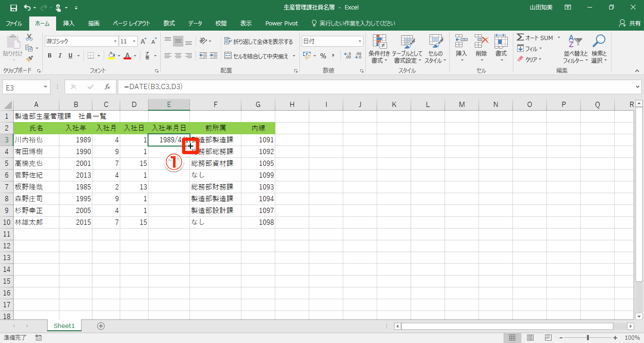Switch to Page Layout view in status bar
644x343 pixels.
click(x=530, y=337)
